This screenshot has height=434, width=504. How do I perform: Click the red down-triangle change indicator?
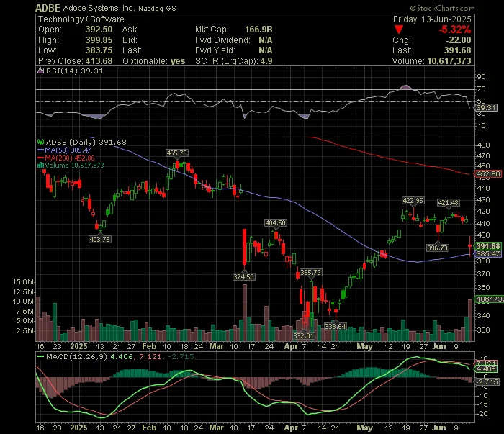click(399, 30)
